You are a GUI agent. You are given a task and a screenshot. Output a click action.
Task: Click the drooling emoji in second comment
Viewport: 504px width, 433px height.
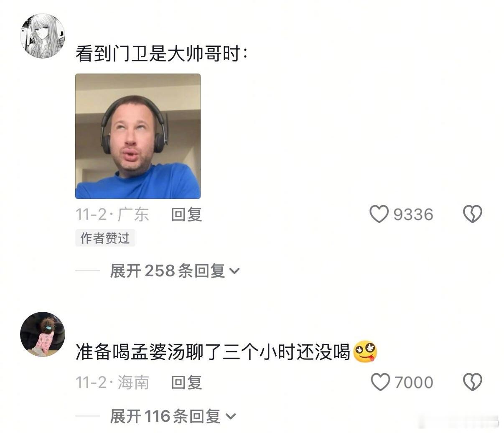(365, 352)
